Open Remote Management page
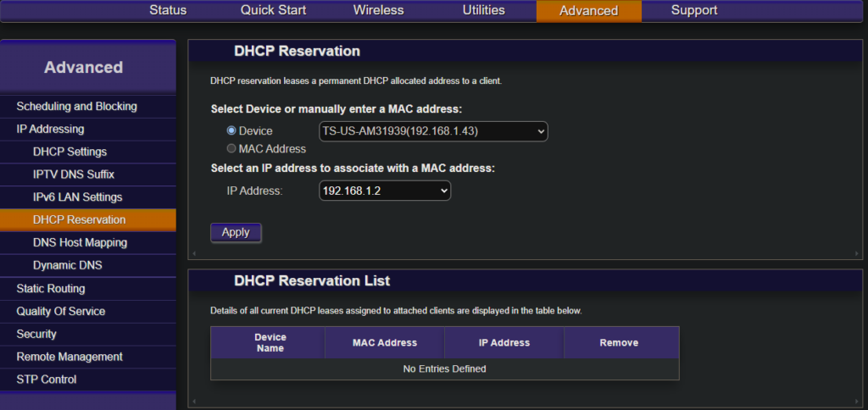The height and width of the screenshot is (410, 868). coord(70,357)
